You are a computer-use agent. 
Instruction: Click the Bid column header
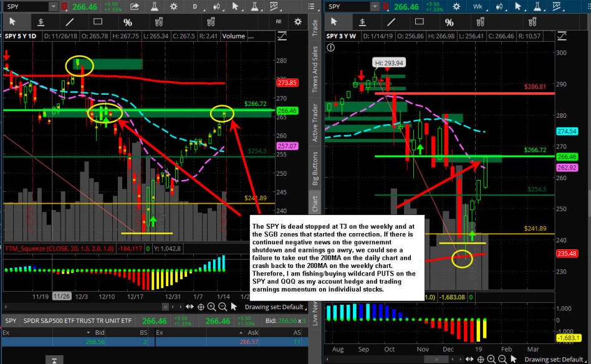click(100, 332)
